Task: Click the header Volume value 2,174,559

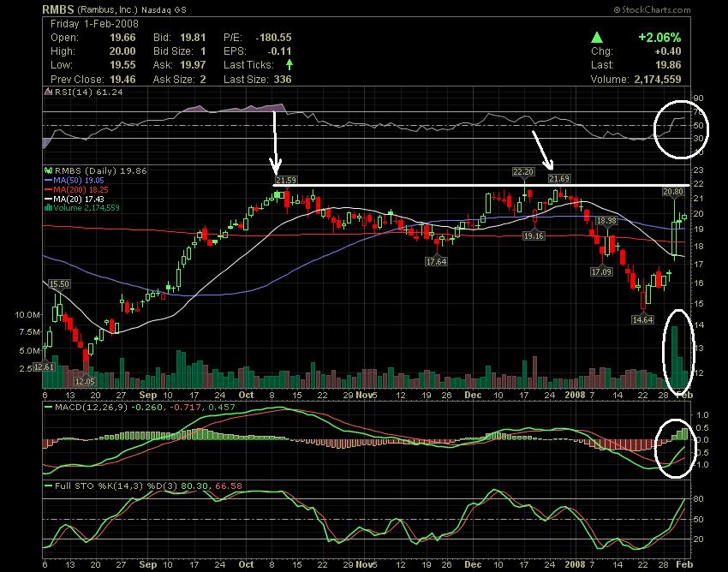Action: coord(658,80)
